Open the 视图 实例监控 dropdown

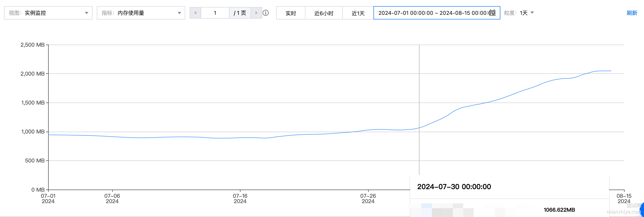click(x=48, y=13)
